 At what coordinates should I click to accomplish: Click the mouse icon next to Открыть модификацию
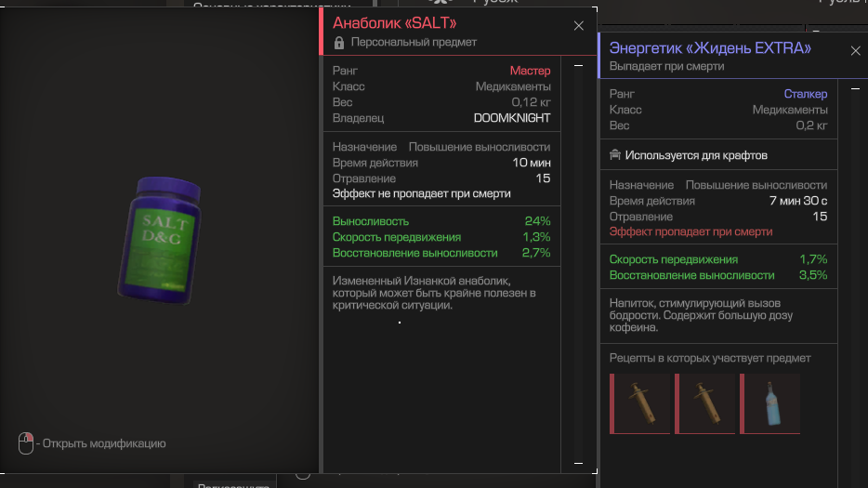click(25, 443)
